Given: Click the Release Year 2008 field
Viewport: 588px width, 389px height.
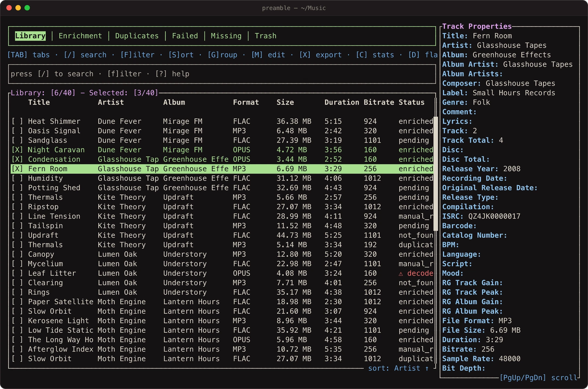Looking at the screenshot, I should point(481,169).
